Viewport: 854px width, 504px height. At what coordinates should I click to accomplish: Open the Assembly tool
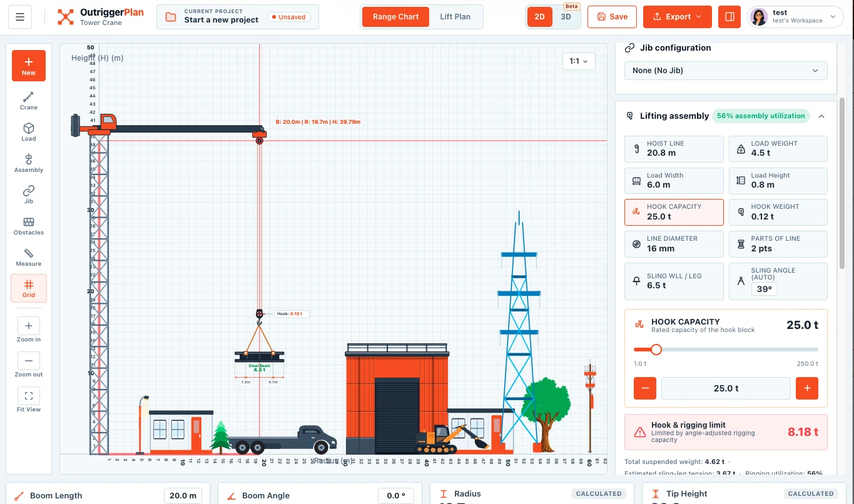[x=29, y=163]
